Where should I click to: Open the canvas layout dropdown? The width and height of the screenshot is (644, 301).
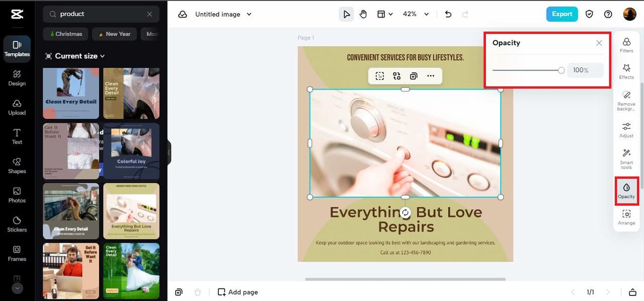385,14
